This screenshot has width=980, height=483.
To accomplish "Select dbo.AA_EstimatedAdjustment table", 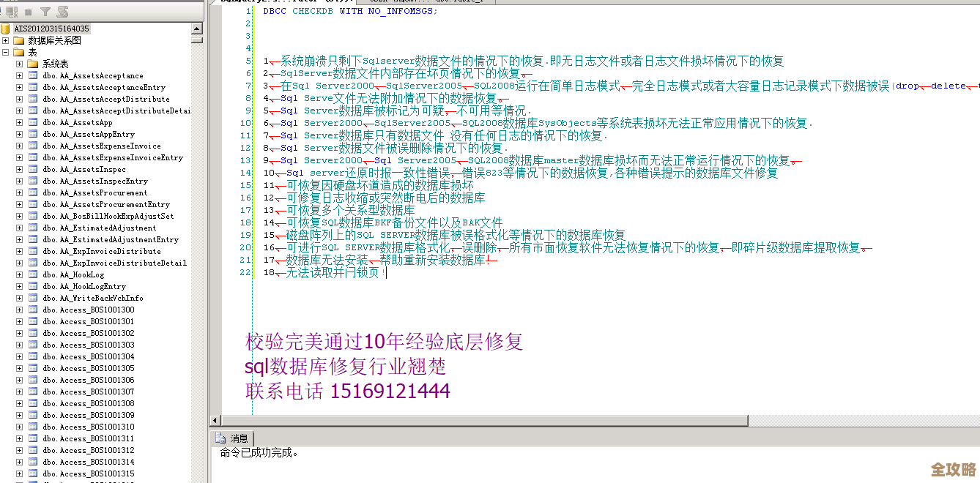I will tap(99, 228).
